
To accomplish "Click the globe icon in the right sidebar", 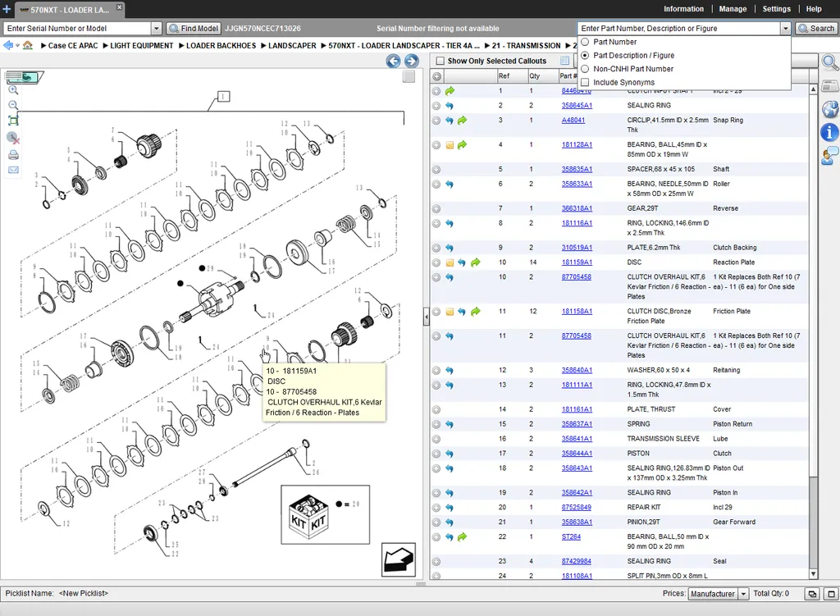I will [x=830, y=109].
